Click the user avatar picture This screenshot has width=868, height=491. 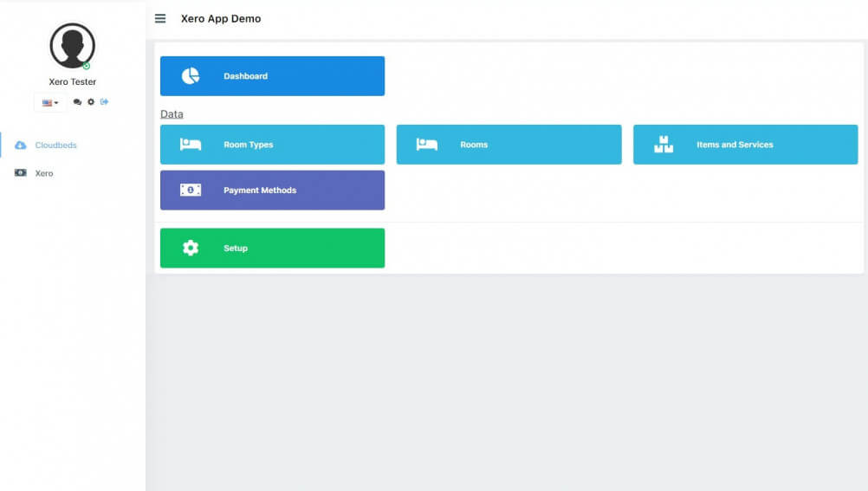coord(72,46)
